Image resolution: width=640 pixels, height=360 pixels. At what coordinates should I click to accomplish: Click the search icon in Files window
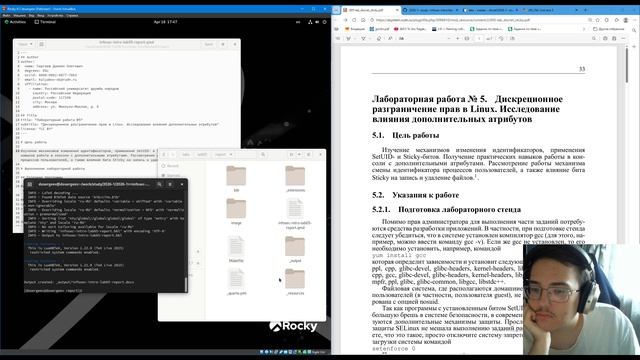263,155
